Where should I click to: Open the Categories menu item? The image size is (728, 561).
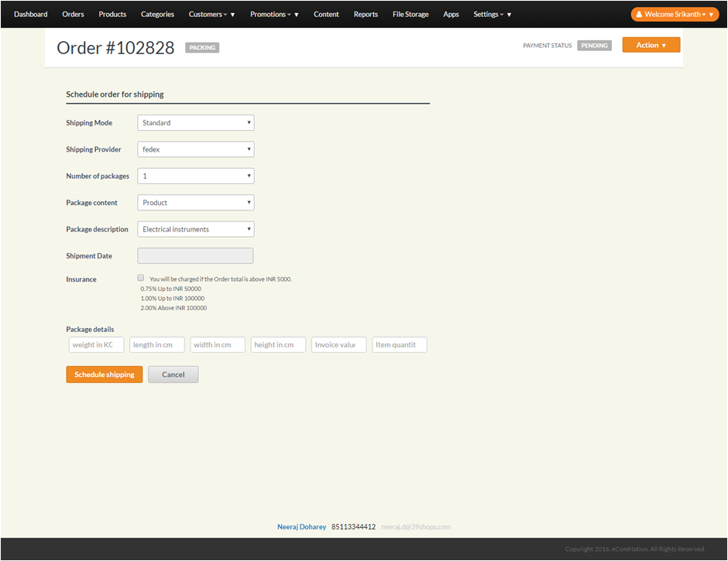(157, 15)
